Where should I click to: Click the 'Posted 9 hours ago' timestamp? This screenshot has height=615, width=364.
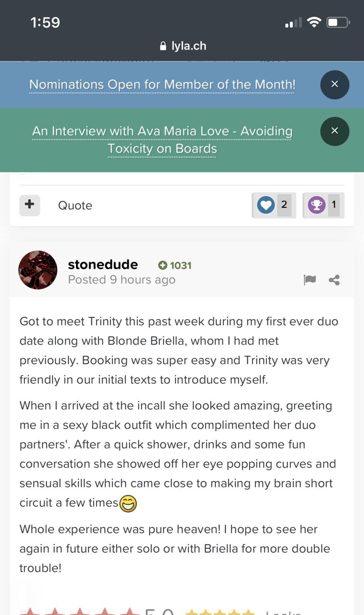coord(122,280)
